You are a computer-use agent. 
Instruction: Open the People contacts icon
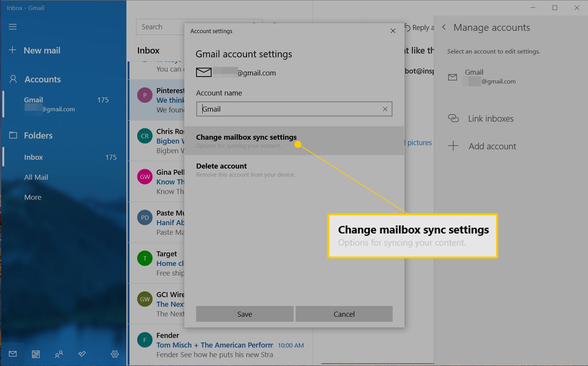(59, 354)
